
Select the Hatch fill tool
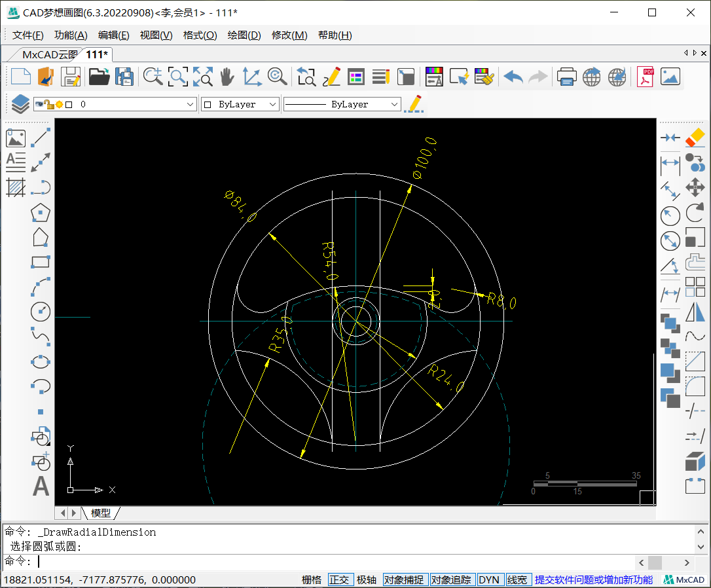coord(16,187)
